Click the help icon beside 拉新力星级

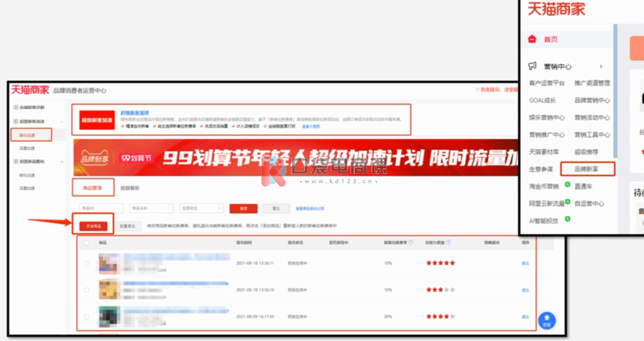point(448,243)
